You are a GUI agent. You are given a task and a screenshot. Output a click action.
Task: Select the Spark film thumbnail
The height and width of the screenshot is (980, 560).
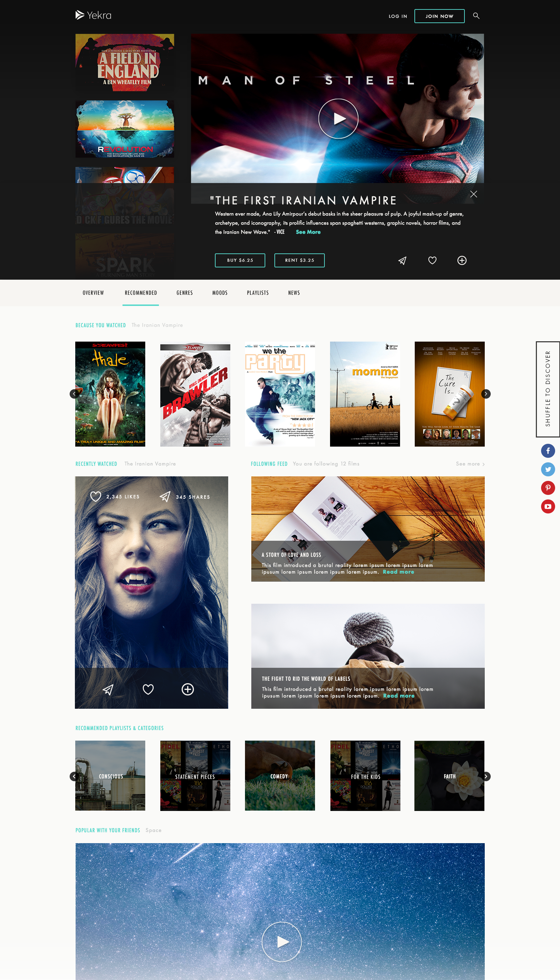coord(125,256)
